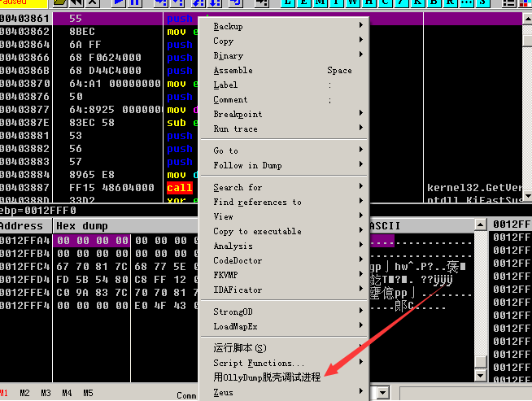Open the Handles (H) toolbar button
The image size is (532, 401).
pyautogui.click(x=368, y=2)
